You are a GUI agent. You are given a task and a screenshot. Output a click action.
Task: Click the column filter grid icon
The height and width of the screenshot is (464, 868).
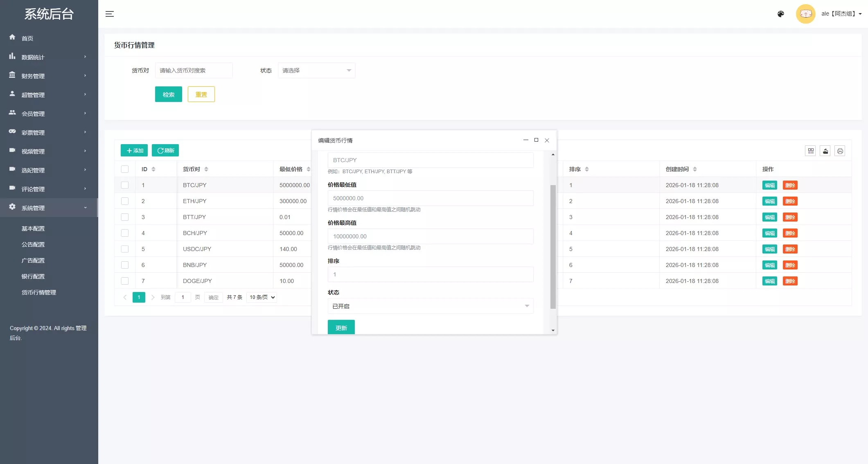pyautogui.click(x=811, y=151)
